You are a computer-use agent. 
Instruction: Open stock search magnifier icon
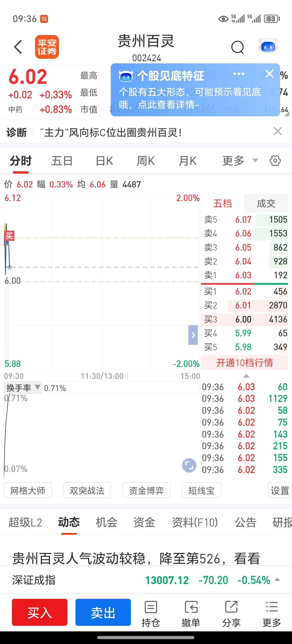pyautogui.click(x=237, y=47)
